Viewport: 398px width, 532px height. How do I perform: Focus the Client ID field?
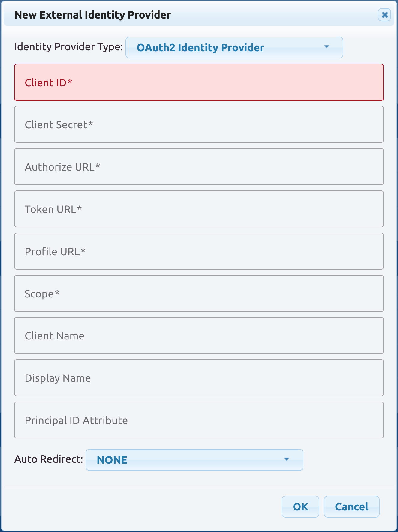(x=199, y=82)
